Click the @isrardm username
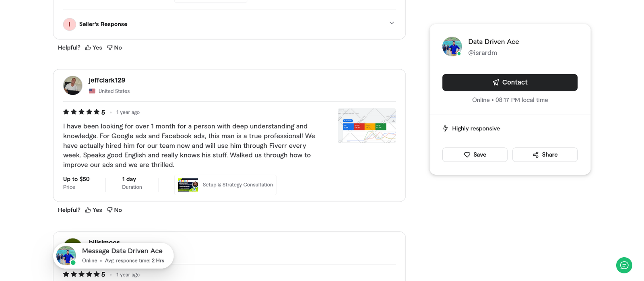644x281 pixels. [483, 53]
